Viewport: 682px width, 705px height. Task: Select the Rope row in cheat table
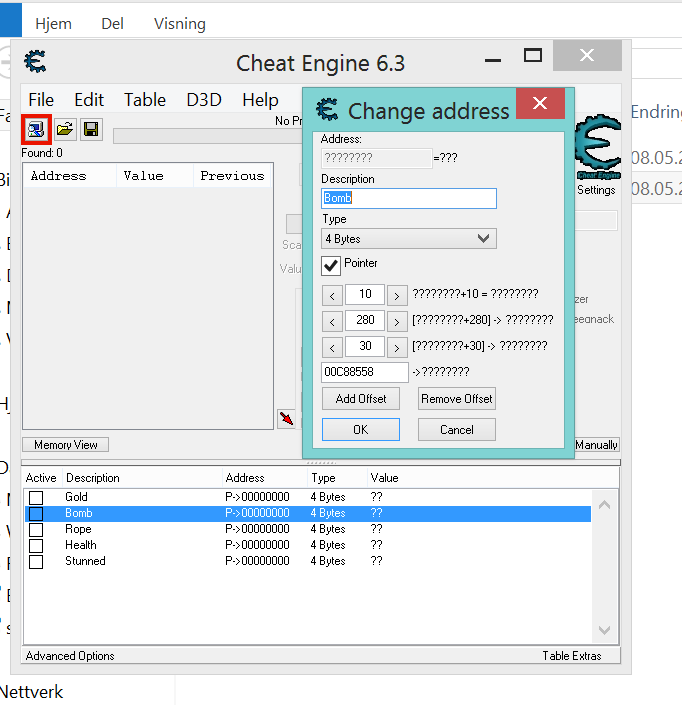308,529
